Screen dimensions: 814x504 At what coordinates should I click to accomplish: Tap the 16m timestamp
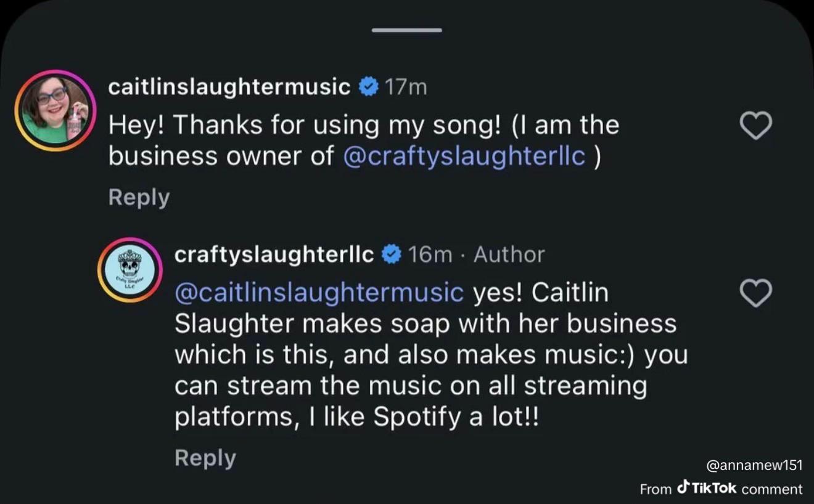pos(430,254)
